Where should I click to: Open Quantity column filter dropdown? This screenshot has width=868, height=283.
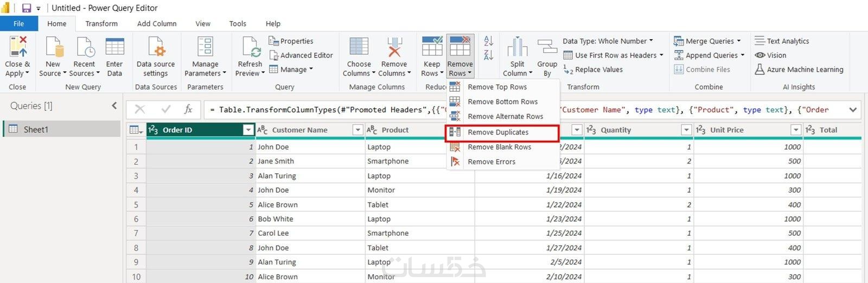(x=686, y=130)
